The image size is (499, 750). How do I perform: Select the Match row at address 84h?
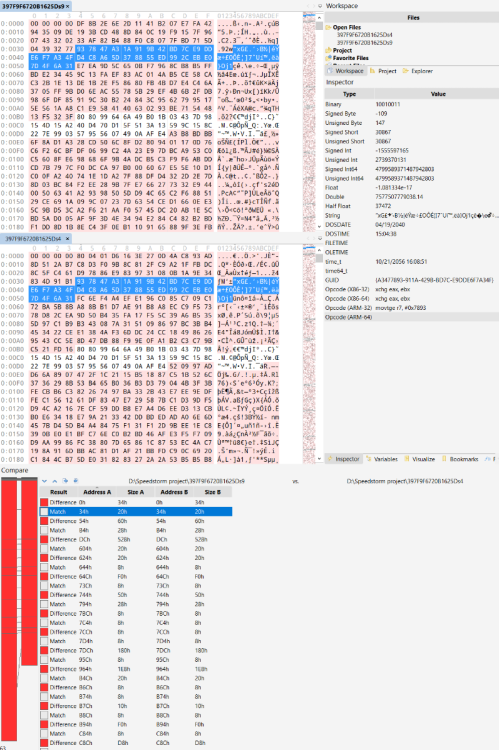[135, 530]
